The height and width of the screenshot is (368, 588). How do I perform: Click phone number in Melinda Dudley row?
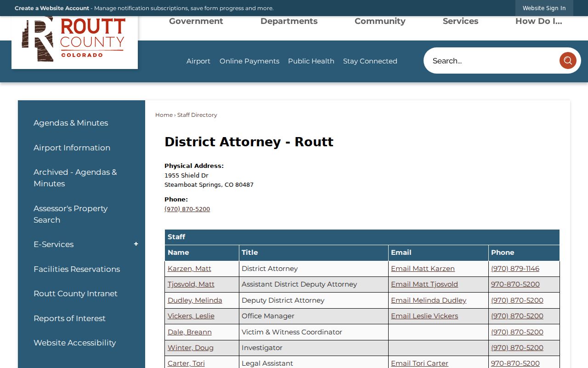click(517, 300)
